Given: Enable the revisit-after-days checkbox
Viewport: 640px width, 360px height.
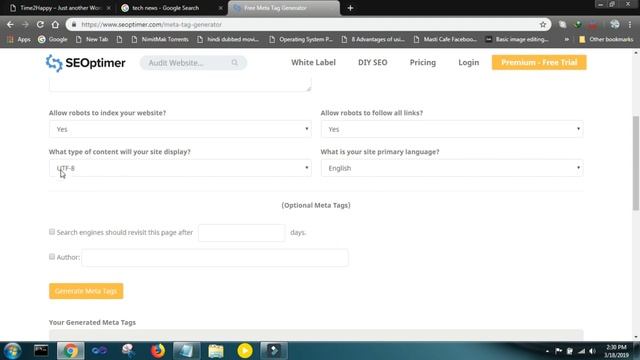Looking at the screenshot, I should coord(52,232).
